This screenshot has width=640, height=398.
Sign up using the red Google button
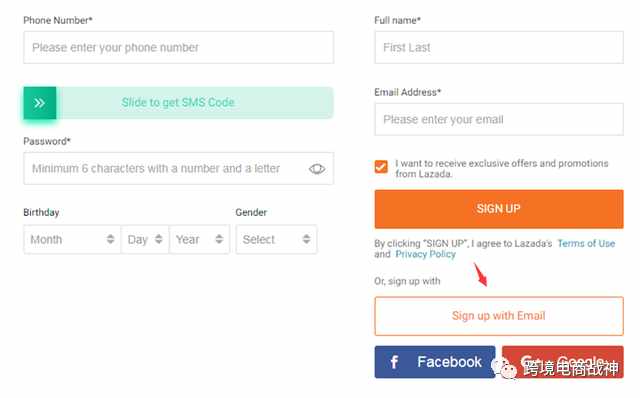coord(562,362)
